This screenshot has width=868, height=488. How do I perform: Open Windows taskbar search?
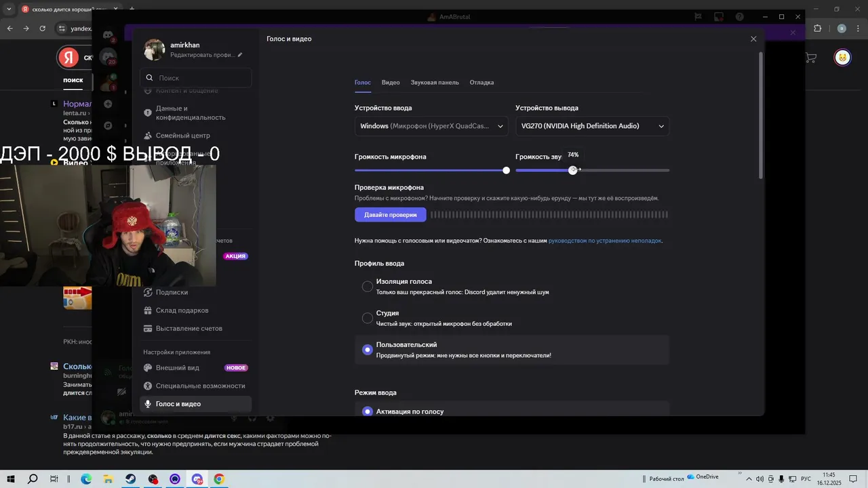[33, 479]
